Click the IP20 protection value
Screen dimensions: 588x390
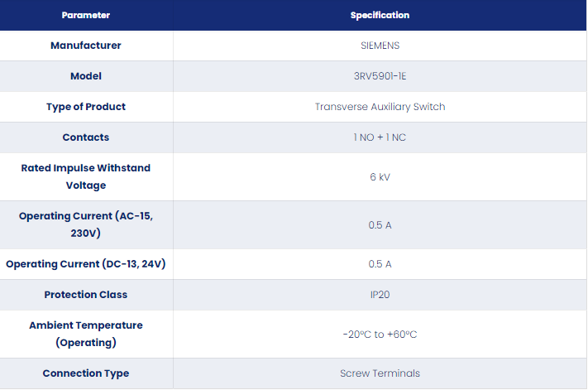380,295
